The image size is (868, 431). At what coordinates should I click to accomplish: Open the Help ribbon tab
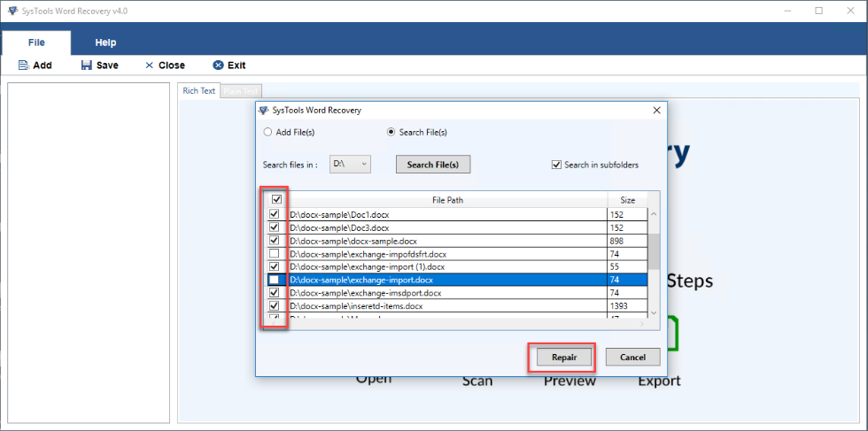point(105,42)
